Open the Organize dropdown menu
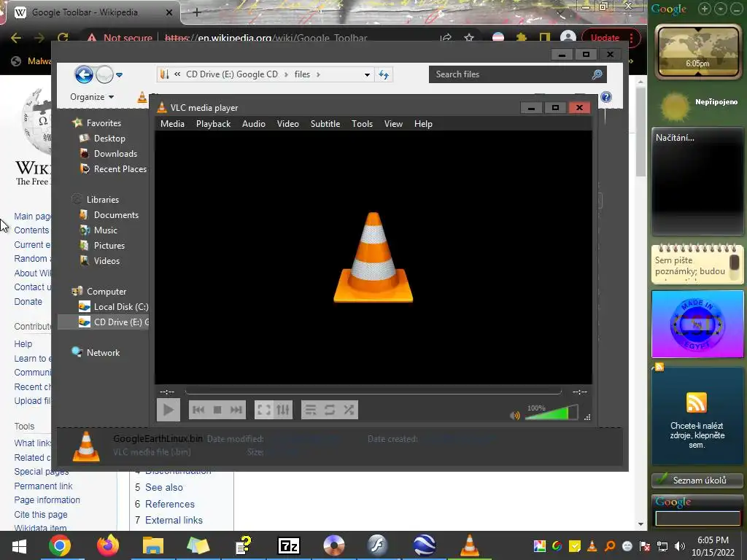This screenshot has width=747, height=560. [92, 97]
